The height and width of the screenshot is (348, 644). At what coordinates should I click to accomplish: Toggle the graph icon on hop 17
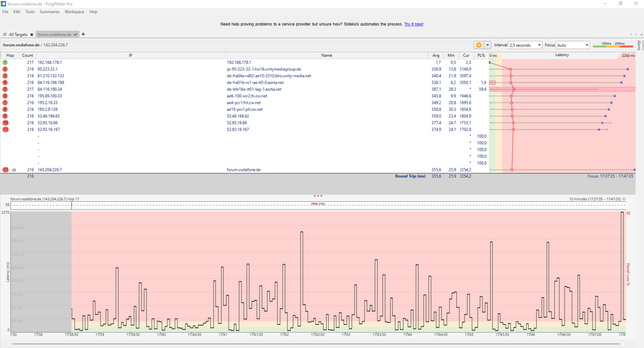(14, 169)
